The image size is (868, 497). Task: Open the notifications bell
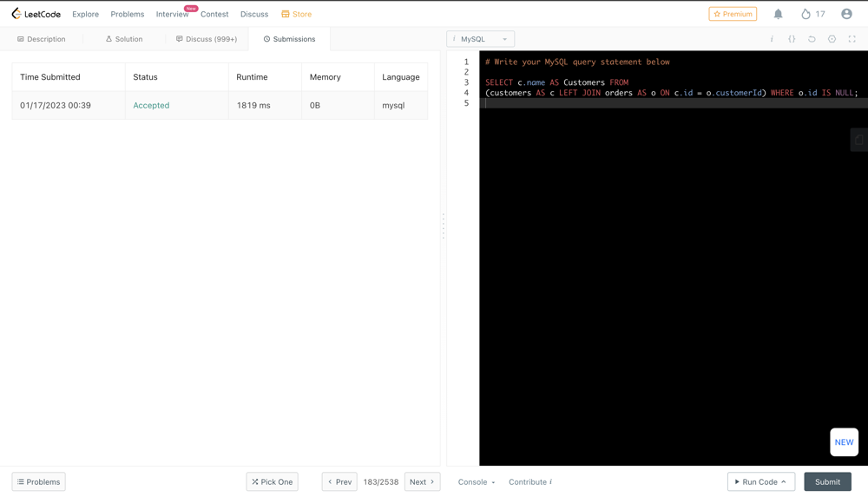coord(778,14)
